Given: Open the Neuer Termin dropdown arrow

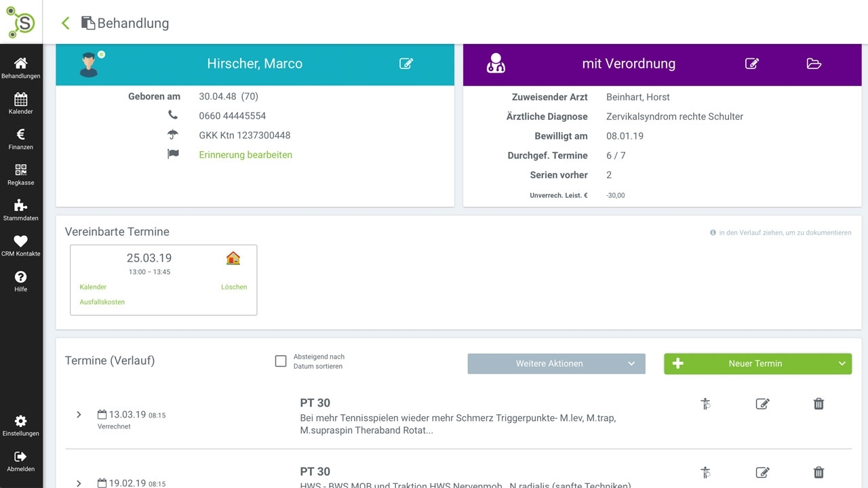Looking at the screenshot, I should (x=842, y=363).
